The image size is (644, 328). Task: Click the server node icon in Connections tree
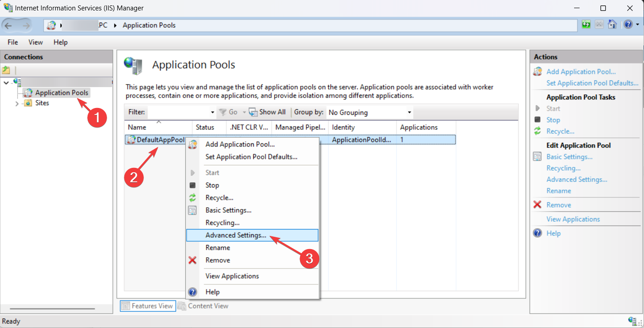pos(17,82)
